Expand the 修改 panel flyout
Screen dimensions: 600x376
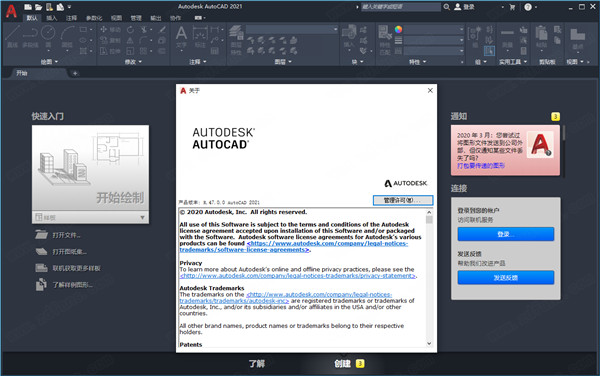tap(133, 62)
